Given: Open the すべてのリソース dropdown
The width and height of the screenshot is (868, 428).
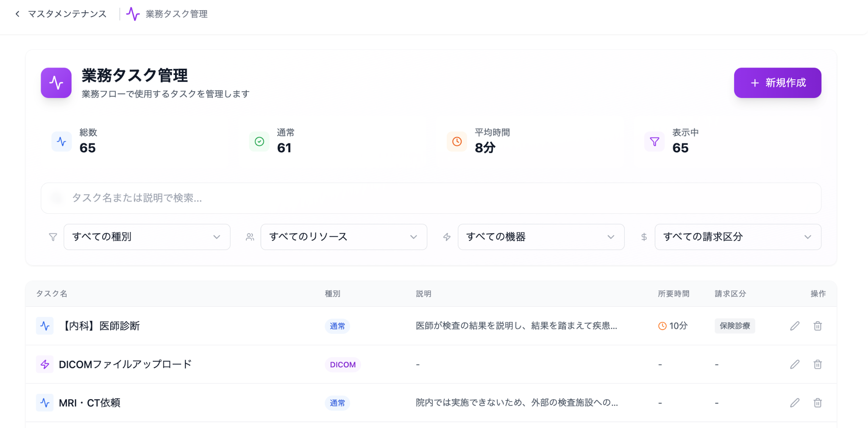Looking at the screenshot, I should tap(344, 237).
